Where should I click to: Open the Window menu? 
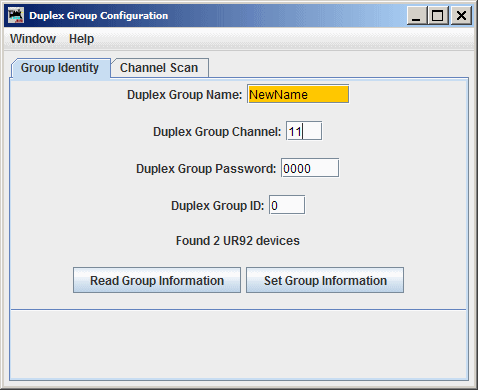pyautogui.click(x=33, y=39)
